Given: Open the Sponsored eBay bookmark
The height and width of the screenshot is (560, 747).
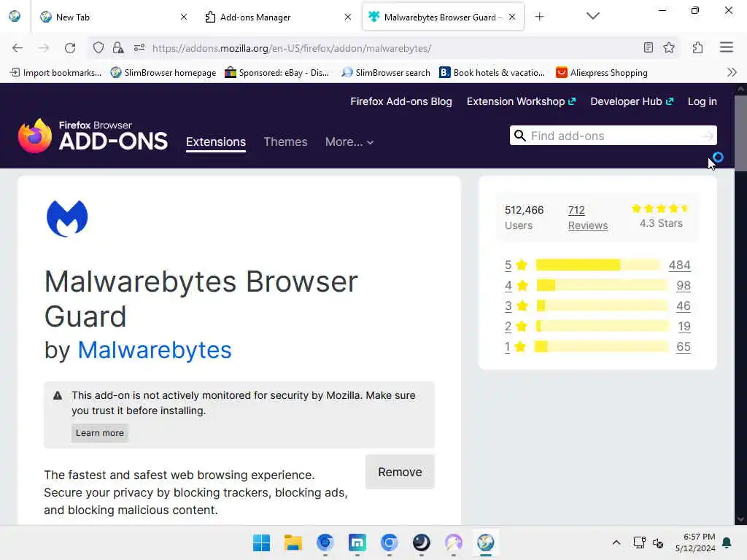Looking at the screenshot, I should (277, 73).
